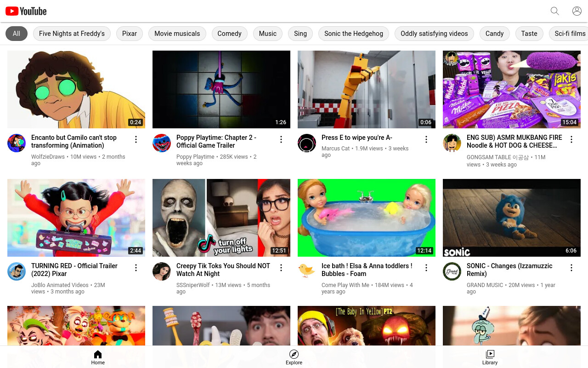Open Poppy Playtime Chapter 2 title

tap(216, 141)
